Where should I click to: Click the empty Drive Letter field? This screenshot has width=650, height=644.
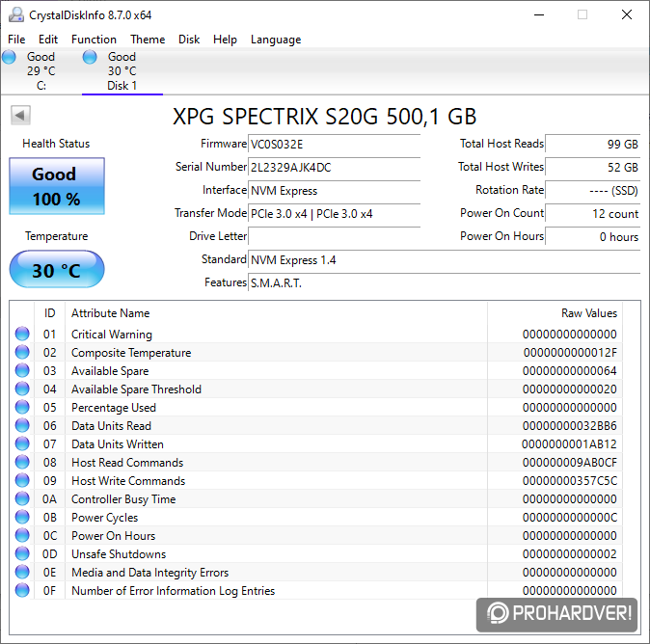334,236
